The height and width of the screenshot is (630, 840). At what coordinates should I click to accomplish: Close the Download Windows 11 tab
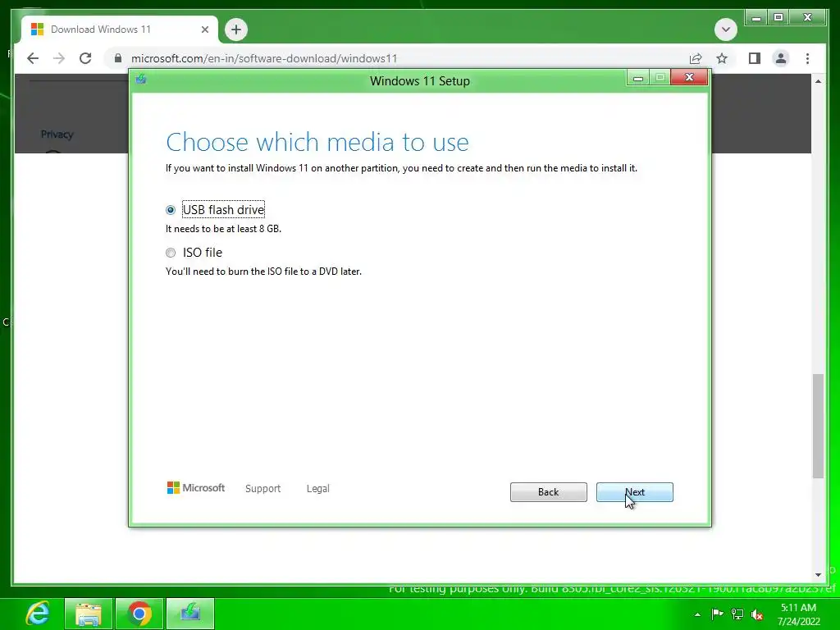204,30
